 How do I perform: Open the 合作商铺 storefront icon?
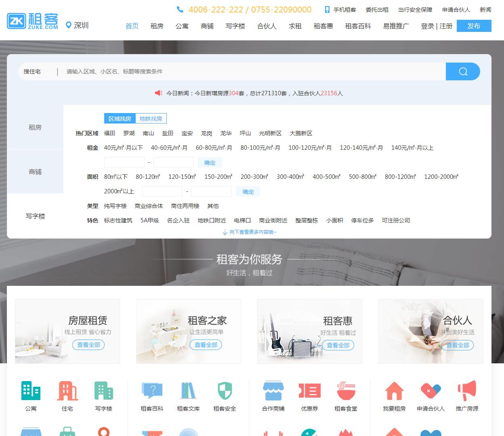pos(273,390)
